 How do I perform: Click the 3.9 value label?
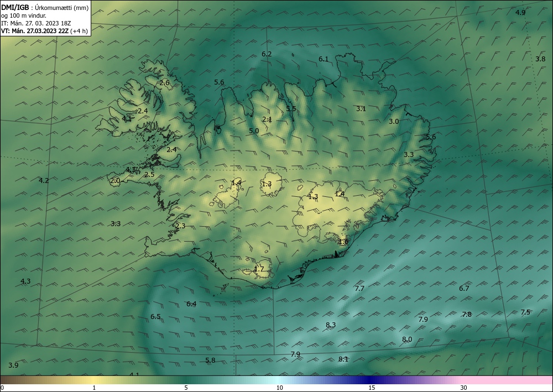[x=13, y=365]
